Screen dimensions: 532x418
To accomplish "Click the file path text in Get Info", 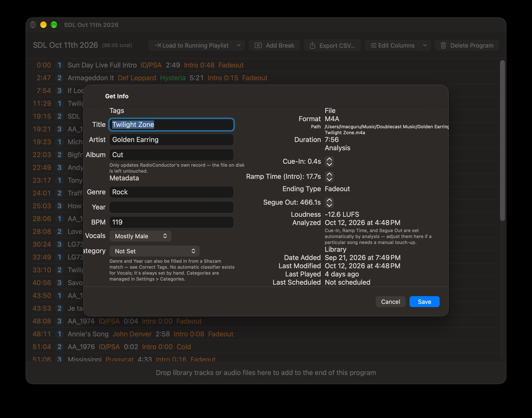I will 386,129.
